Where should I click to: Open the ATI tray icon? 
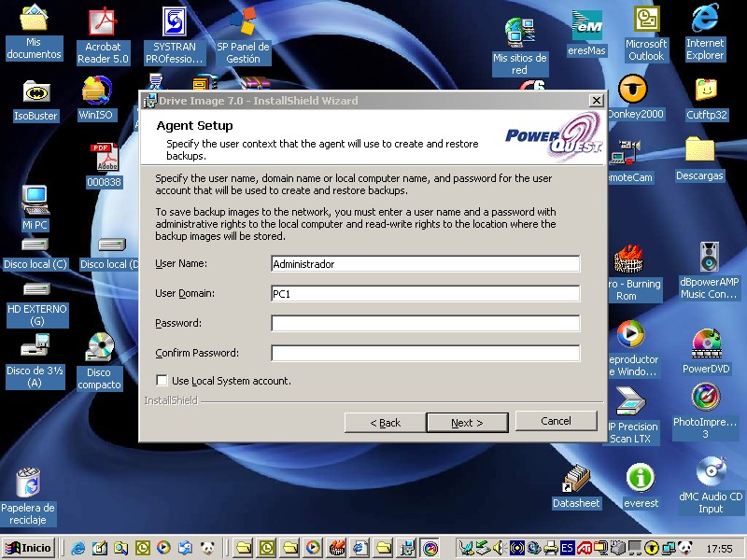pyautogui.click(x=585, y=548)
